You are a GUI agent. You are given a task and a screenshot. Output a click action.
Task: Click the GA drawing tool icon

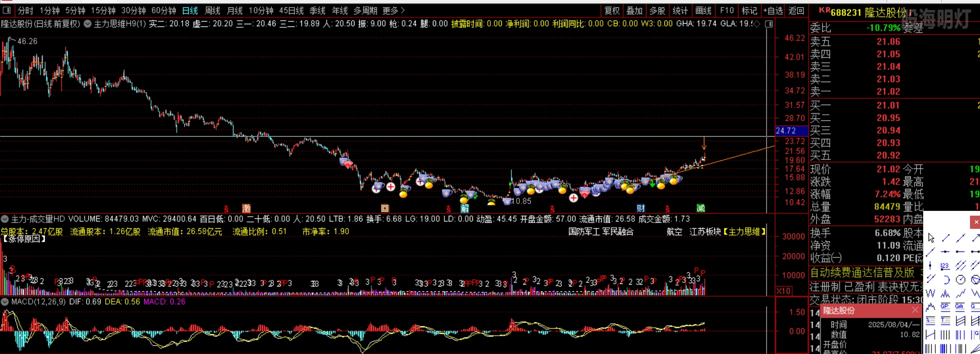960,307
